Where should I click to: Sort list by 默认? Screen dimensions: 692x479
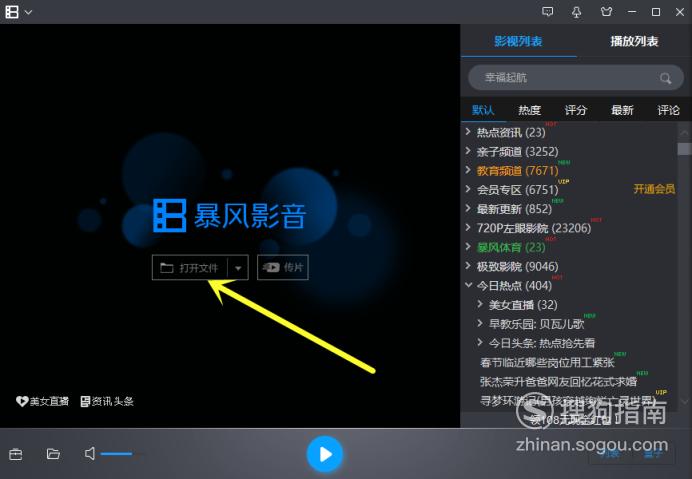tap(483, 110)
